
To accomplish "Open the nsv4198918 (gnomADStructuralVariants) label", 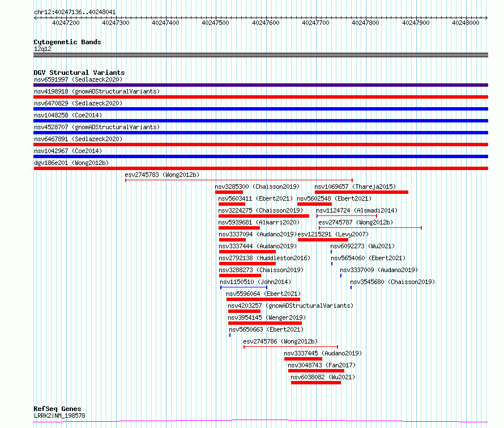I will pos(97,91).
